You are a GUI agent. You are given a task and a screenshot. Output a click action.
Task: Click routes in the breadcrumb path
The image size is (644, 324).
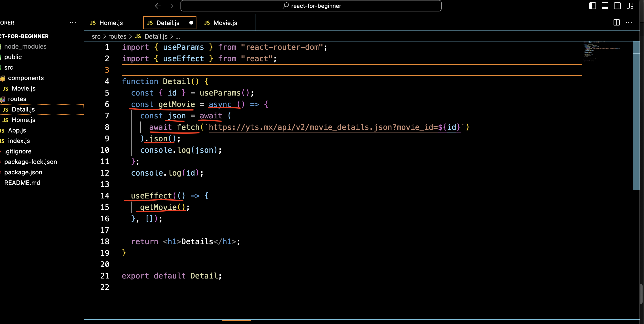pos(117,36)
